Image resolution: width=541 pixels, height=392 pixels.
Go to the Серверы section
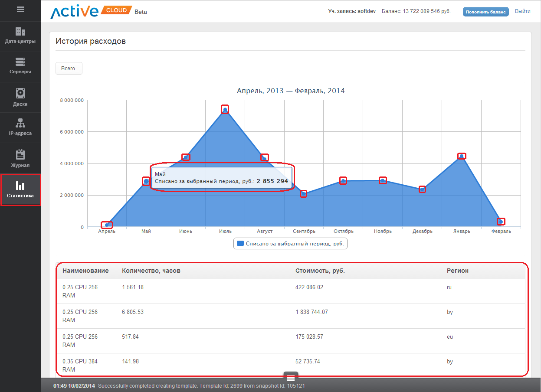click(20, 66)
